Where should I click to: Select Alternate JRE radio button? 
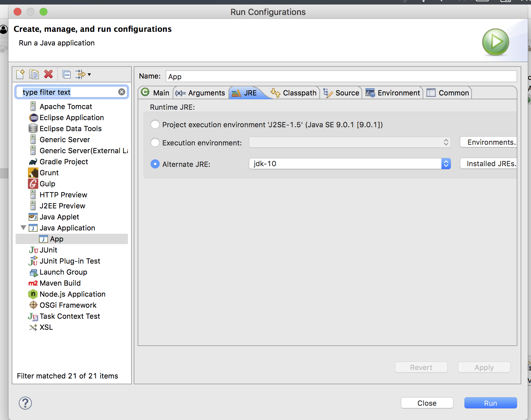155,164
